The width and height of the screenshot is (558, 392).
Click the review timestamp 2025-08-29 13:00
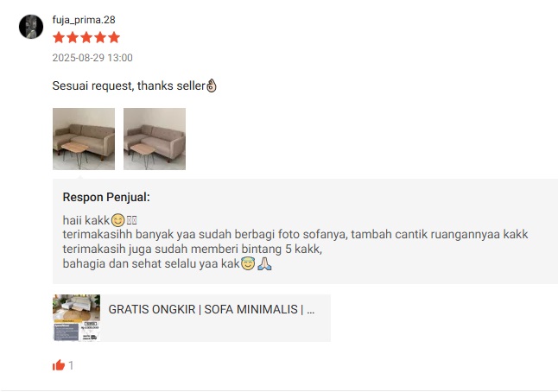tap(92, 58)
